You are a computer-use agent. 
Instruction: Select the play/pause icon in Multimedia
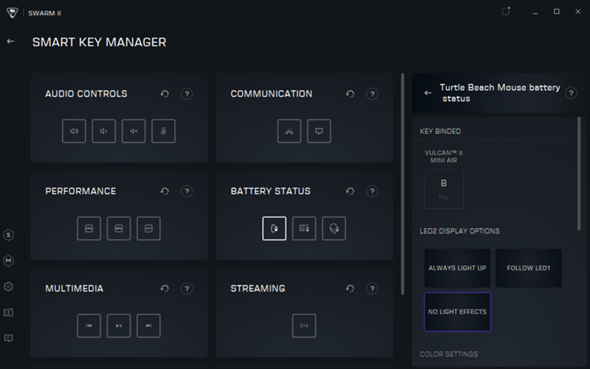tap(119, 326)
